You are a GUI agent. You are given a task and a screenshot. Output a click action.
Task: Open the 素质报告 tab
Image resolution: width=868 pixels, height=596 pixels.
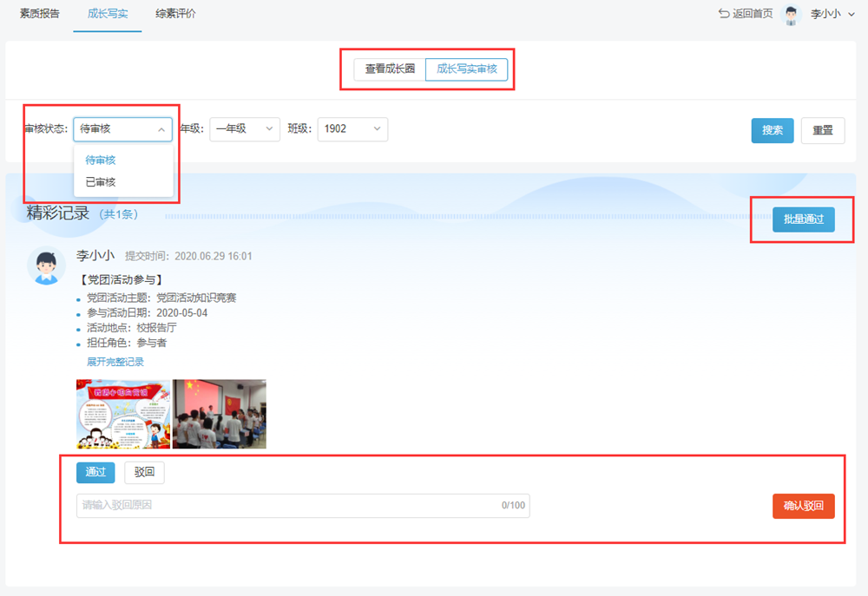point(39,13)
